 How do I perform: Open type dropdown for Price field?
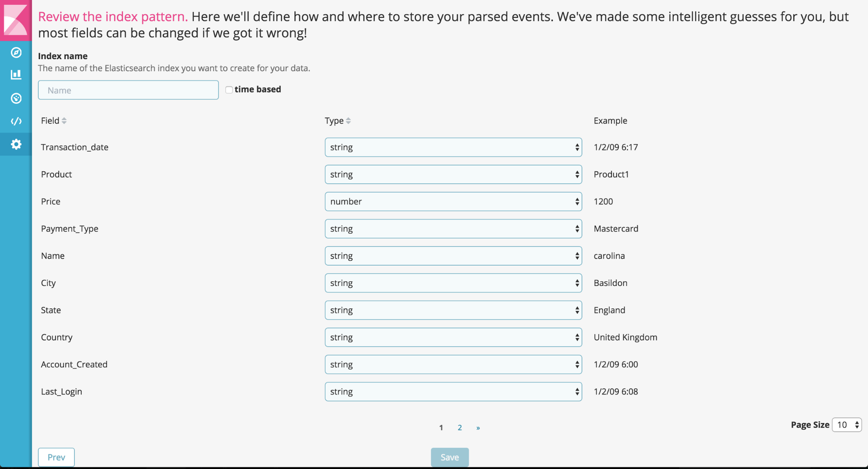[453, 202]
